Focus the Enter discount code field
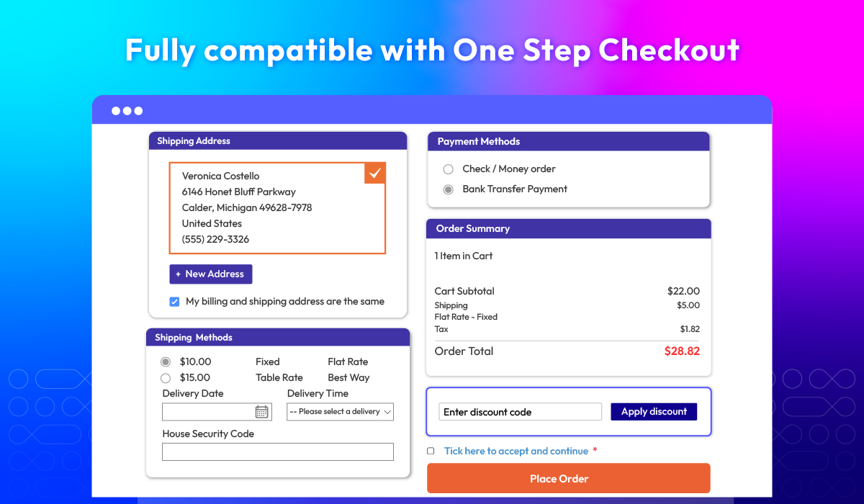Image resolution: width=864 pixels, height=504 pixels. [x=520, y=412]
